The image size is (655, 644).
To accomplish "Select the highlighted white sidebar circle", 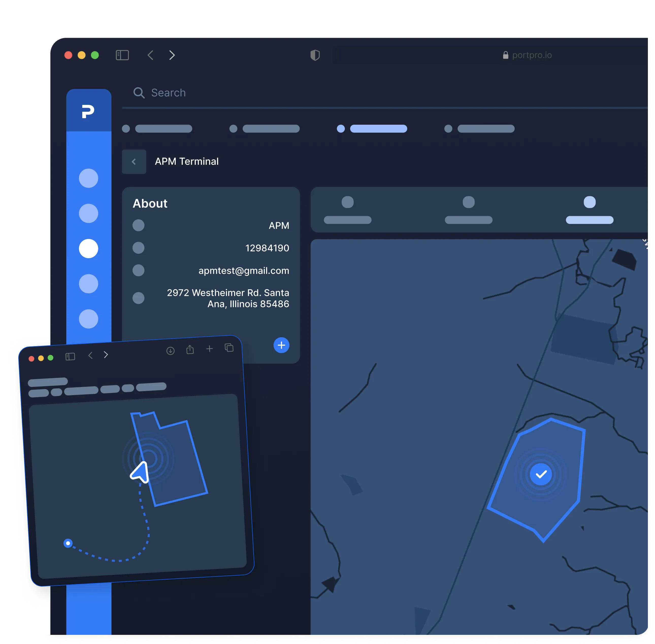I will coord(88,249).
